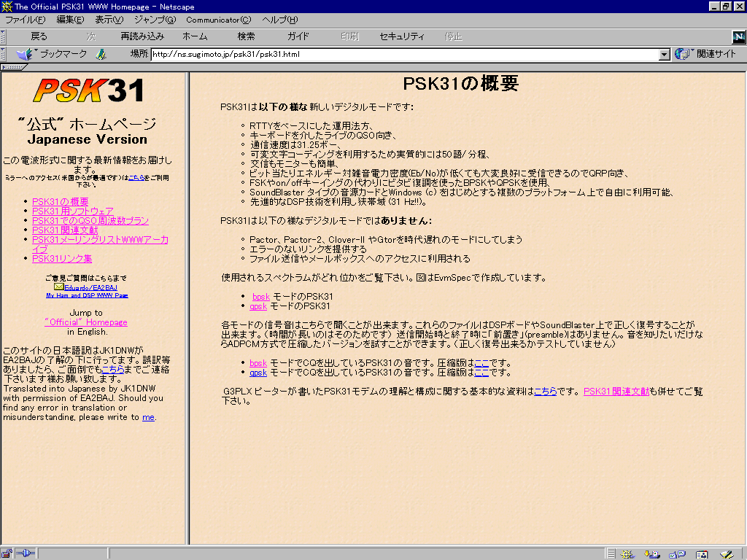Click the 印刷 print toolbar button
This screenshot has height=560, width=747.
(x=349, y=36)
